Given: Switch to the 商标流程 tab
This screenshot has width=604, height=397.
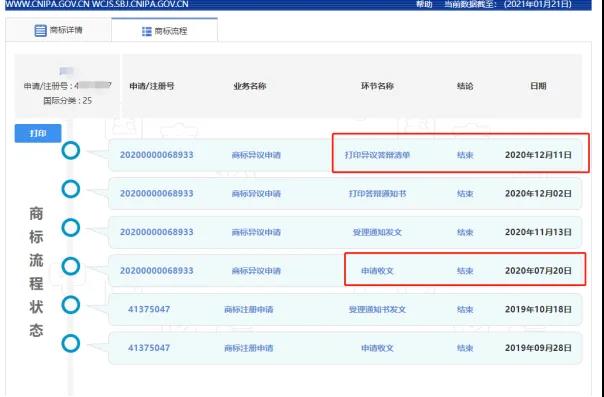Looking at the screenshot, I should tap(164, 30).
